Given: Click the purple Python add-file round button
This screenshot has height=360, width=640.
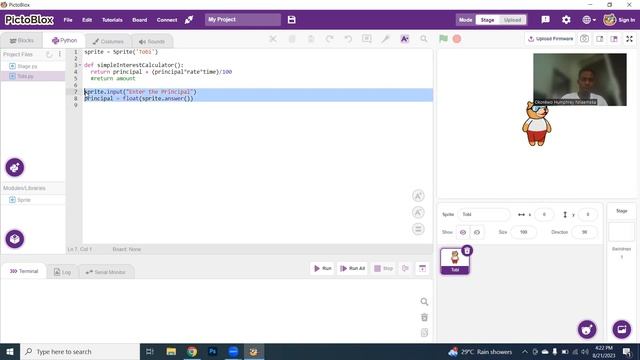Looking at the screenshot, I should [15, 167].
